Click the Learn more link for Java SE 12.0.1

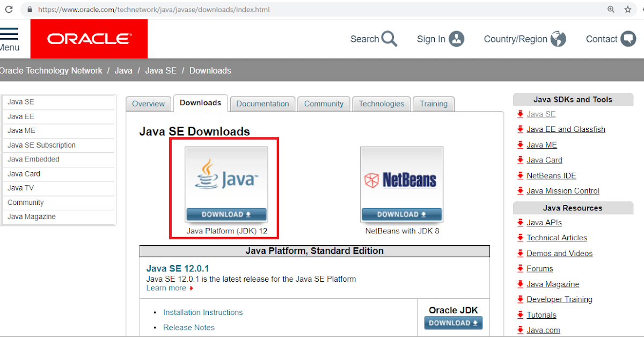click(165, 288)
